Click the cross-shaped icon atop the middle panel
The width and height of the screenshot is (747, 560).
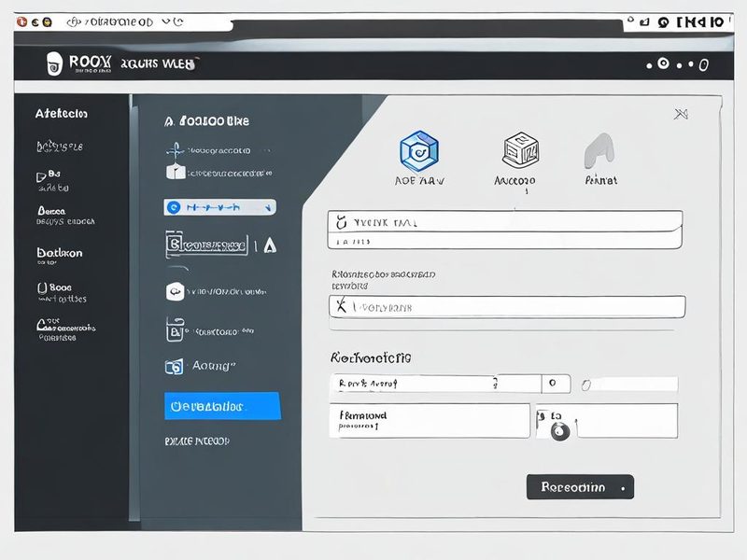click(x=176, y=150)
